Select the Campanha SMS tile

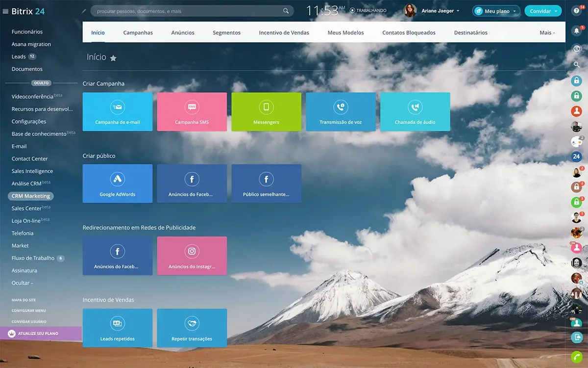coord(192,112)
